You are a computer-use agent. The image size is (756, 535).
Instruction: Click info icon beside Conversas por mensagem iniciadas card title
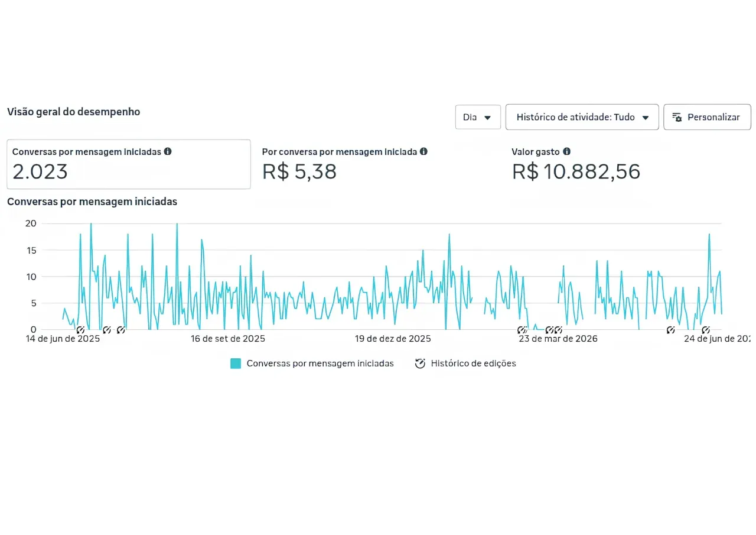168,151
